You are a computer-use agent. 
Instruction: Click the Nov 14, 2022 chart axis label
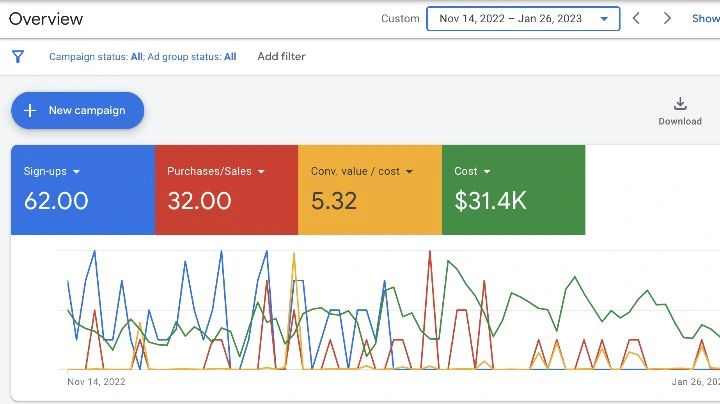[96, 381]
